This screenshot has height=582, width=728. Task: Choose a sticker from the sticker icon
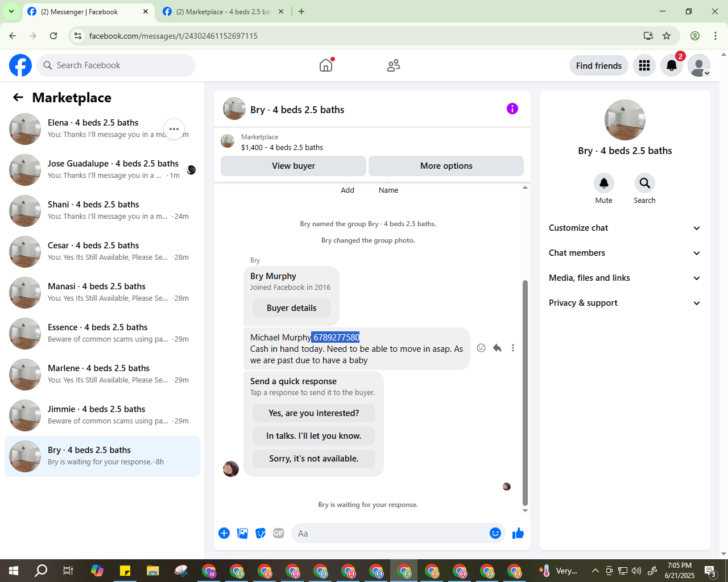260,533
